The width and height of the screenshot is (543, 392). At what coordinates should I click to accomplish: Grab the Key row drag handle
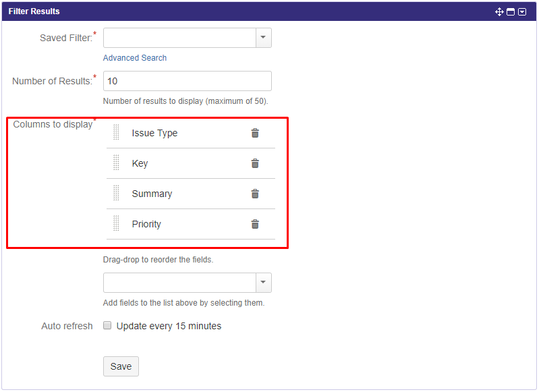[x=116, y=163]
